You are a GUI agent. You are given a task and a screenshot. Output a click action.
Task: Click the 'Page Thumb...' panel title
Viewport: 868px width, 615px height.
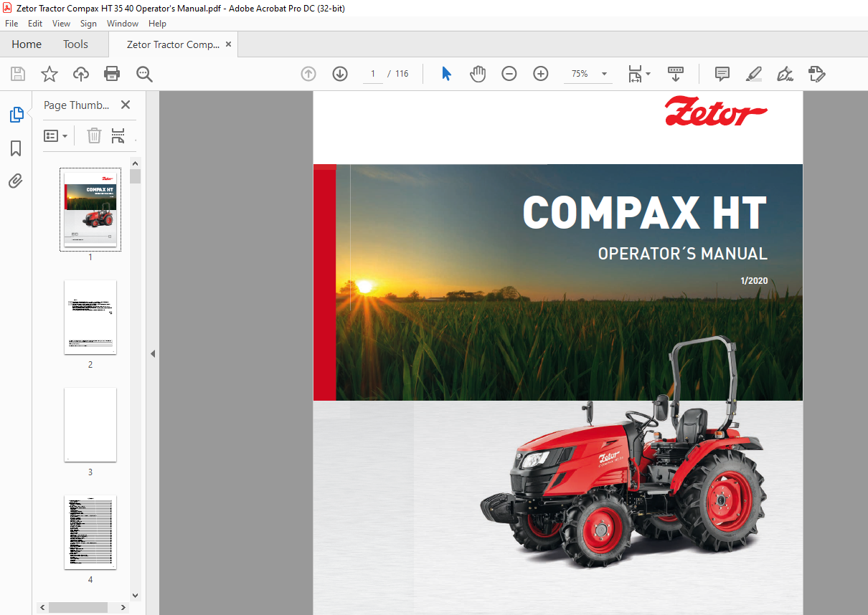pos(77,105)
